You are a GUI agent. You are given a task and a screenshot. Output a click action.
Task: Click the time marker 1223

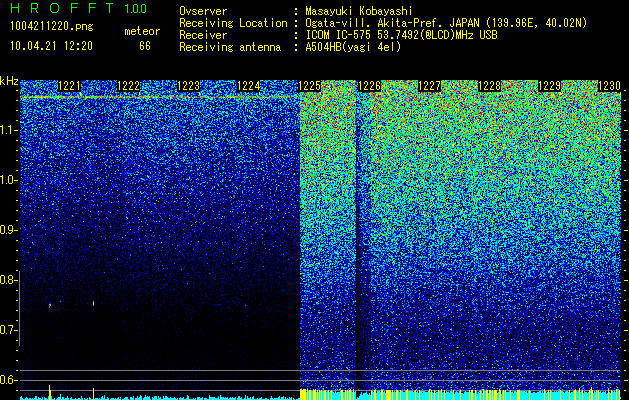point(189,86)
